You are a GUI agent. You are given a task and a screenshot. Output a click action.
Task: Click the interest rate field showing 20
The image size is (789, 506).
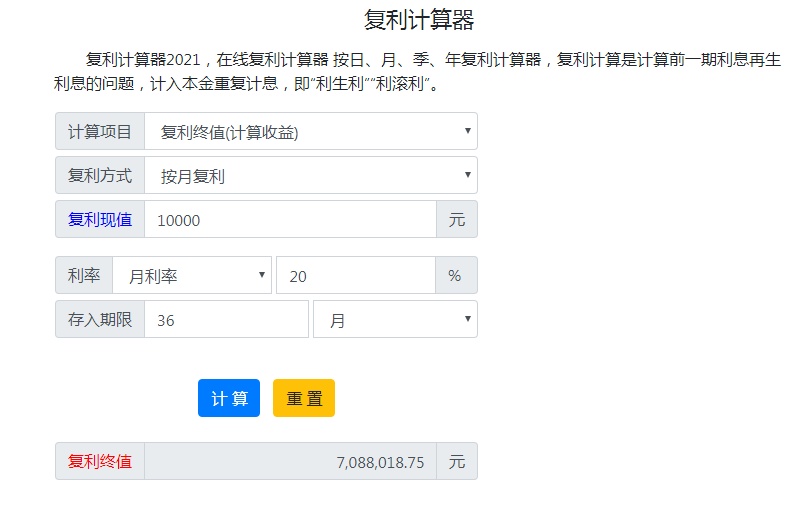(356, 275)
